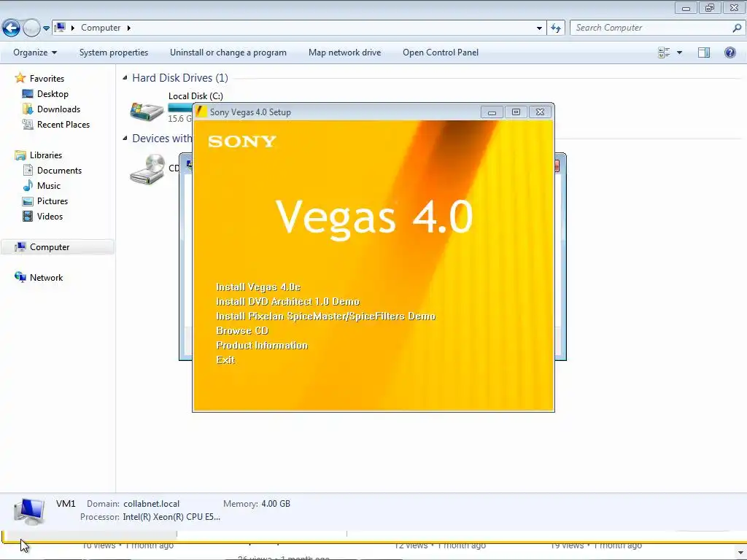
Task: Click the Downloads folder icon
Action: [28, 109]
